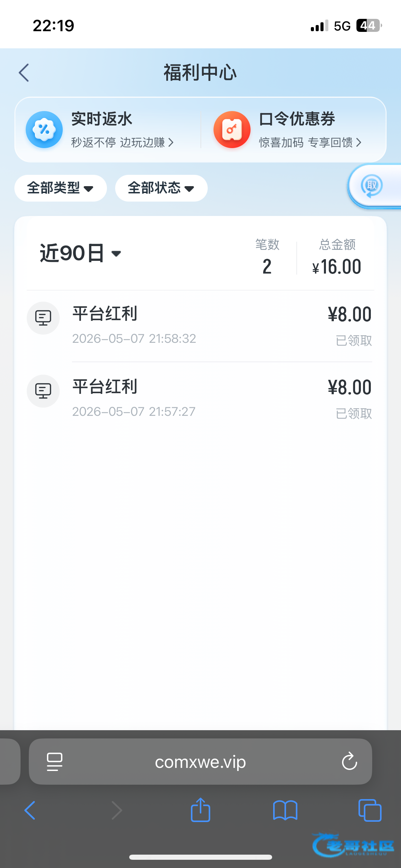Tap the Safari share icon

click(x=200, y=810)
